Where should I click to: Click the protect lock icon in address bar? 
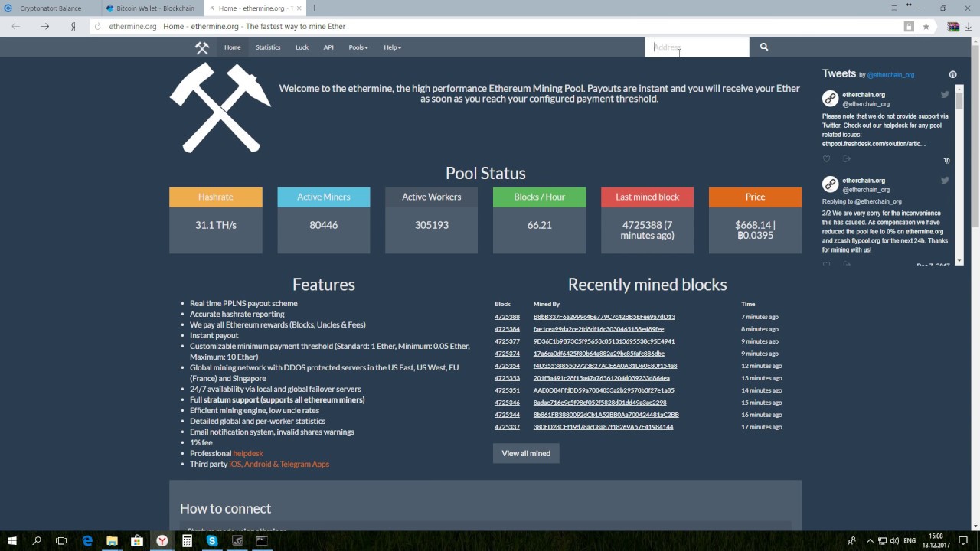tap(909, 26)
